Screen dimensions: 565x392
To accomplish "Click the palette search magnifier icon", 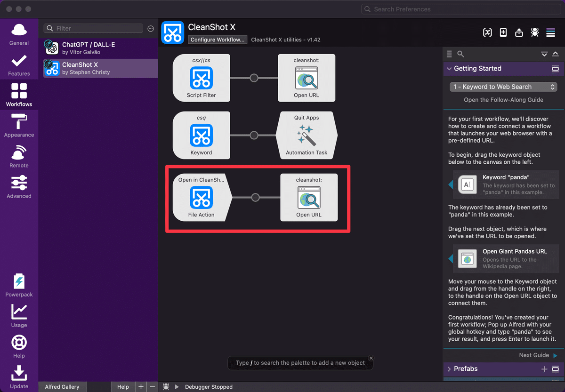I will 461,54.
